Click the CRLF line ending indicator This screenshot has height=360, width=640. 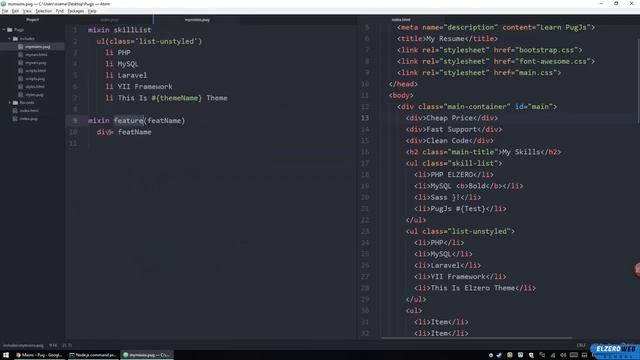(x=581, y=345)
